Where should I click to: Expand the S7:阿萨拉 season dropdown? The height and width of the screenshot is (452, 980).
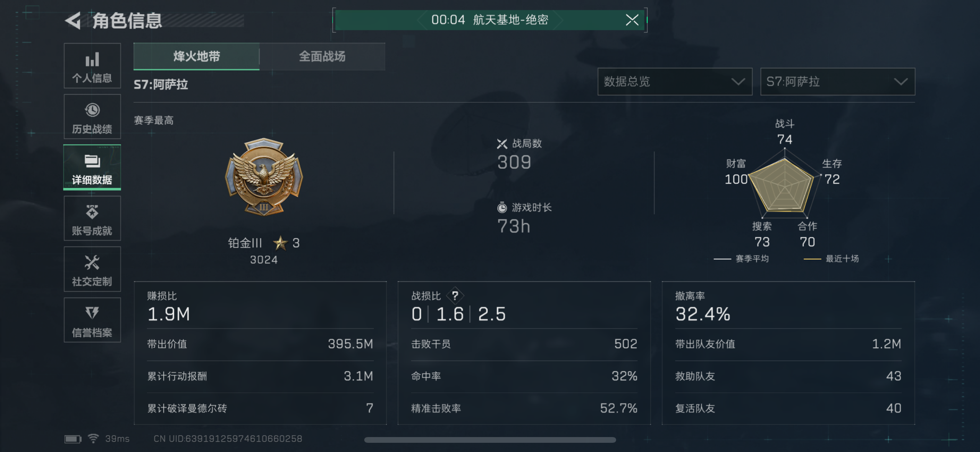click(x=837, y=81)
